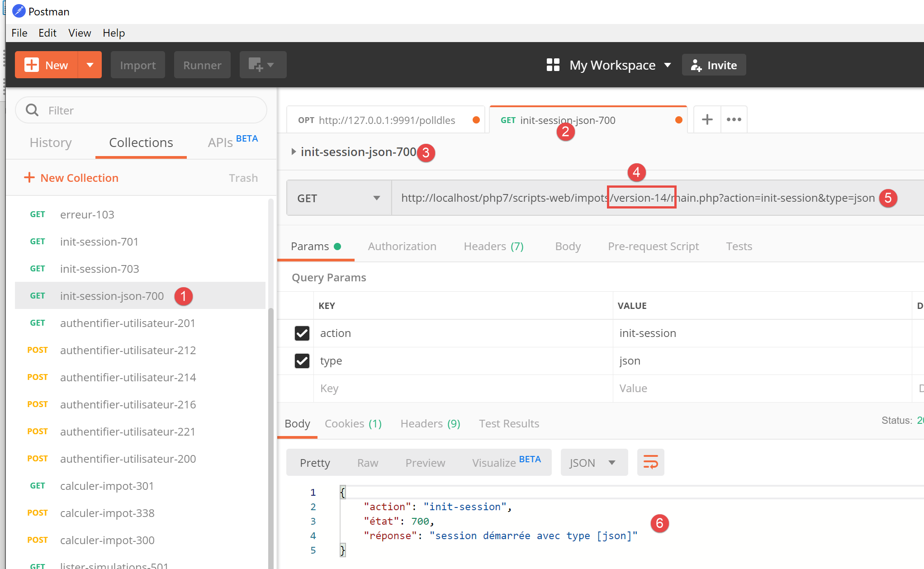Click the Import button

137,65
